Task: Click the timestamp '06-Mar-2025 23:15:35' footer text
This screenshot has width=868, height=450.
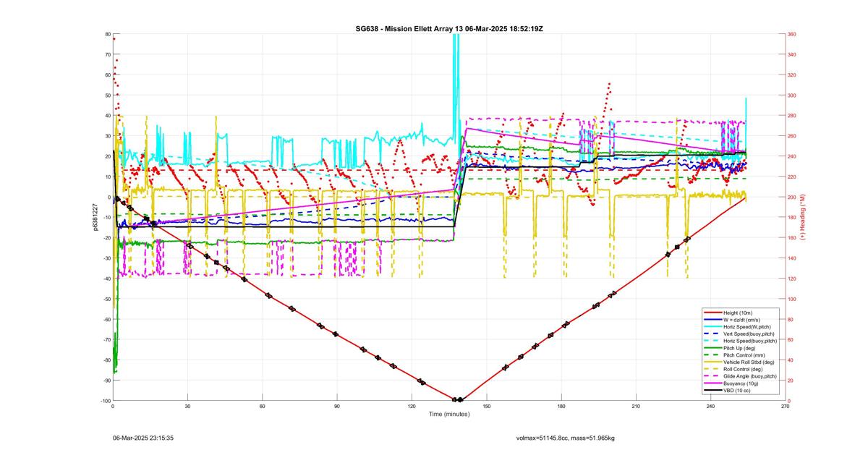Action: pos(142,438)
